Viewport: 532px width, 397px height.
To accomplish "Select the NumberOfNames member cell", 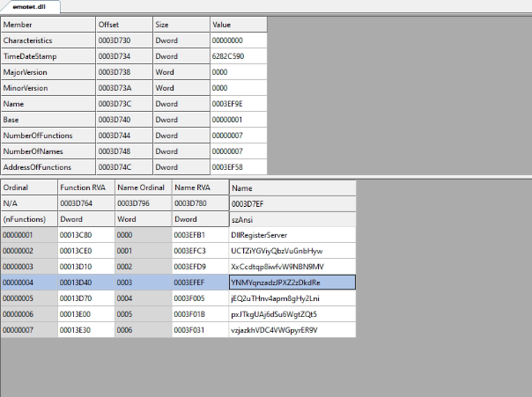I will tap(48, 151).
